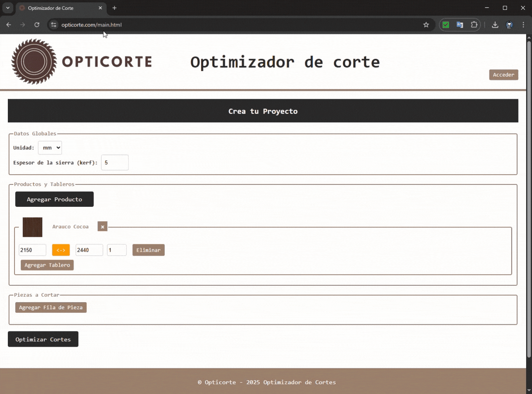Click the Opticorte saw blade logo
532x394 pixels.
34,61
